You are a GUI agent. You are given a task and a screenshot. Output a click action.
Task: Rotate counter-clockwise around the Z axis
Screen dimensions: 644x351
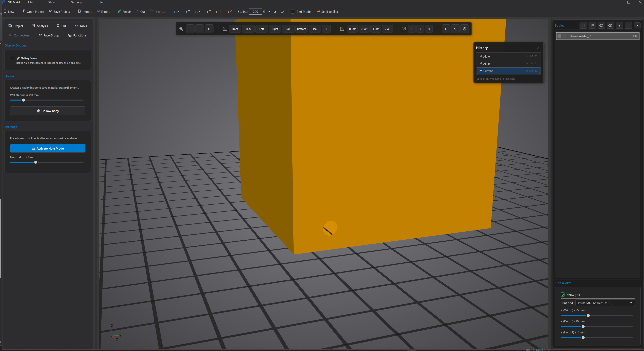coord(229,12)
